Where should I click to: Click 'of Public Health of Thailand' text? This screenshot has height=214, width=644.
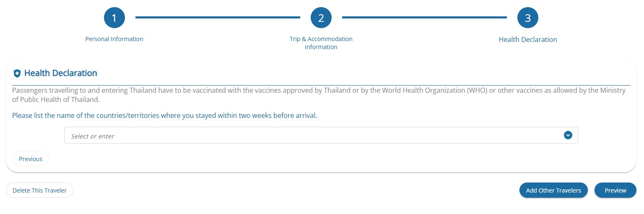click(x=56, y=100)
